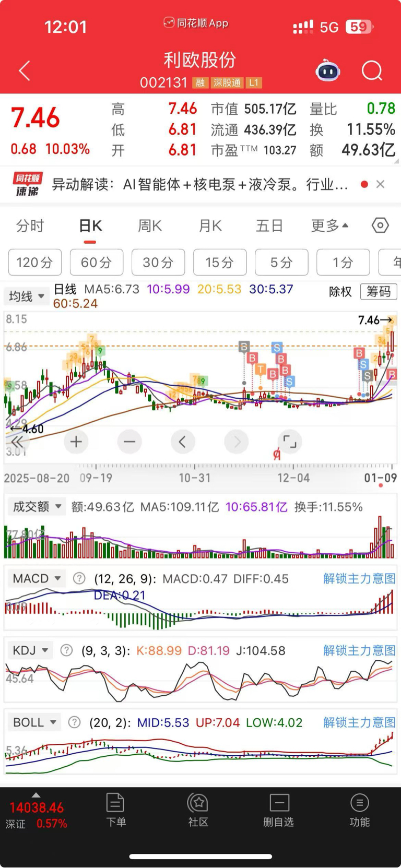Zoom in chart with plus button

76,442
